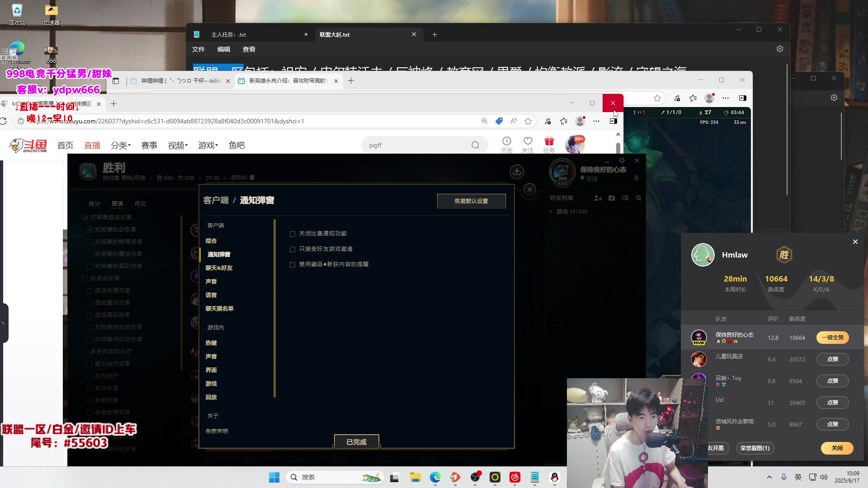
Task: Open Douyu 任务 gift icon
Action: pos(549,145)
